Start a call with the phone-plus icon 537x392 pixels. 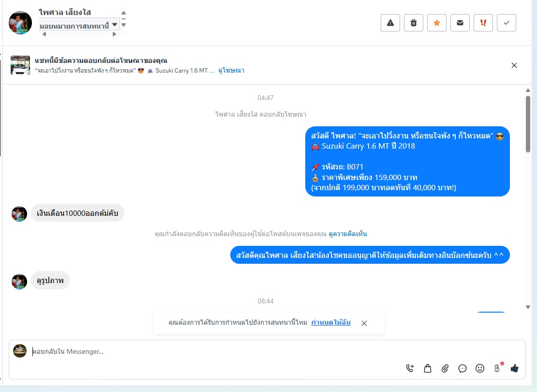point(410,368)
